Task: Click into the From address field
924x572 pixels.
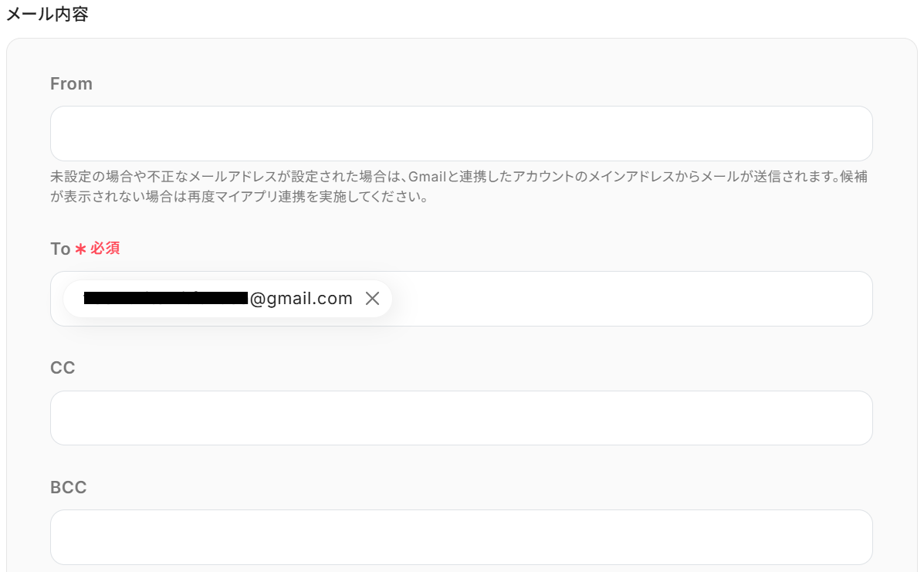Action: click(x=461, y=134)
